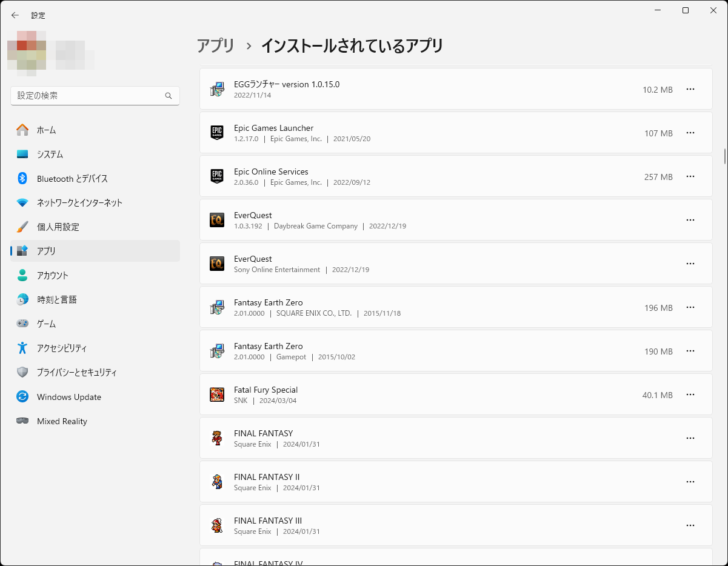Select the アプリ icon in the sidebar
The height and width of the screenshot is (566, 728).
click(x=22, y=251)
